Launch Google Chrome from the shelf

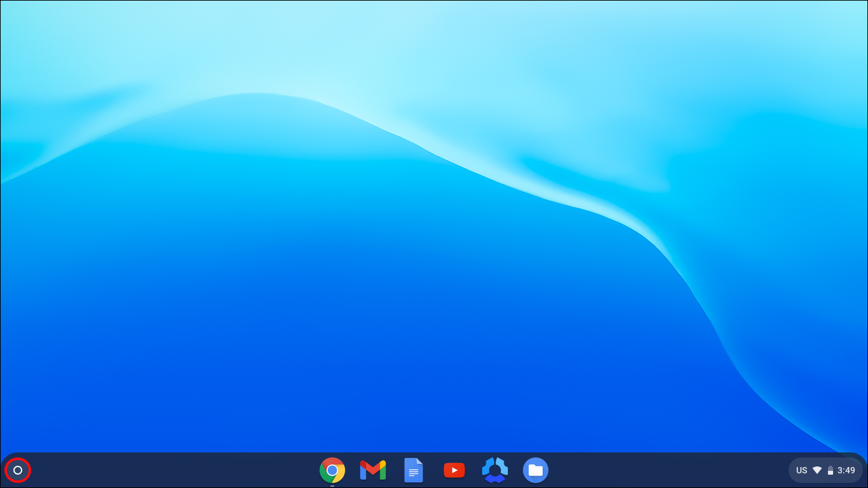coord(332,470)
